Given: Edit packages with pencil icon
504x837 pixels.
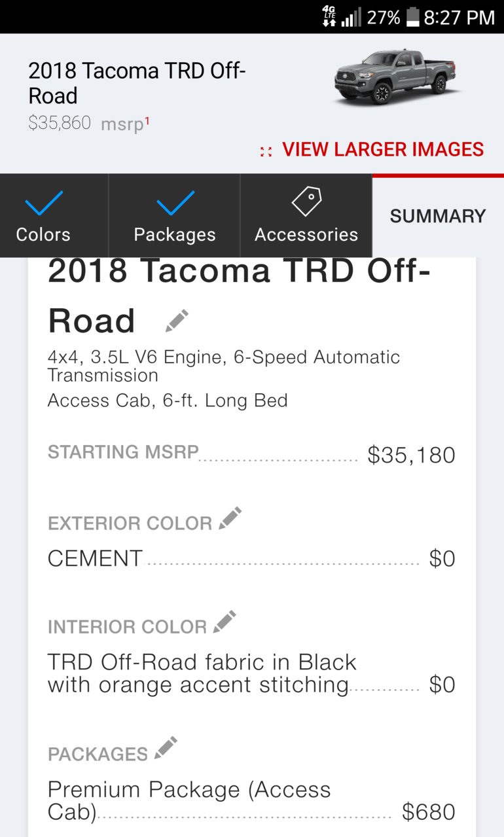Looking at the screenshot, I should 166,748.
